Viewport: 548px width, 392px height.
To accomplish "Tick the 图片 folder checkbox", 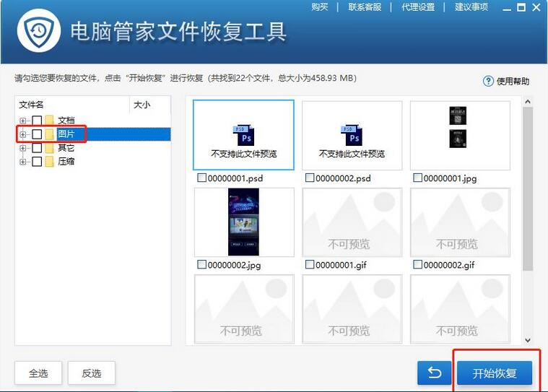I will [x=37, y=134].
